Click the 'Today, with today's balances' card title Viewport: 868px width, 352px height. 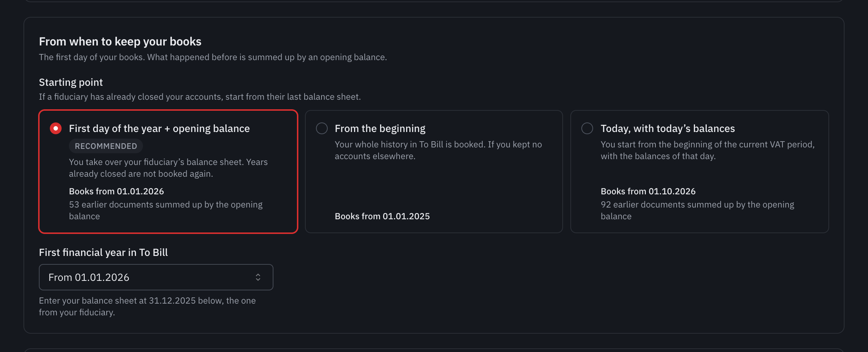pyautogui.click(x=668, y=128)
